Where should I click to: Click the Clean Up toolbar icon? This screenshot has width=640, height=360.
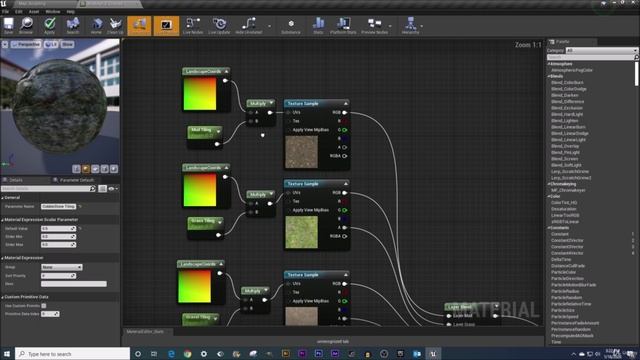[116, 24]
